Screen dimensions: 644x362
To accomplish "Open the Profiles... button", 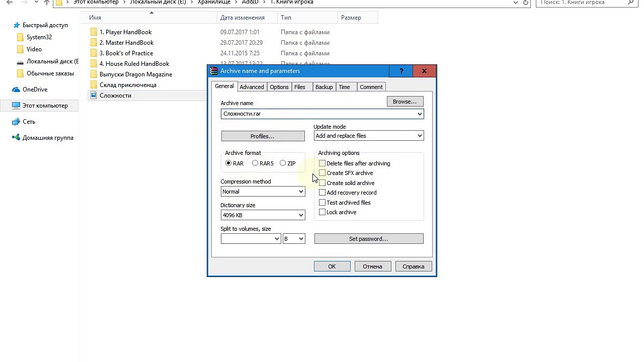I will click(263, 136).
